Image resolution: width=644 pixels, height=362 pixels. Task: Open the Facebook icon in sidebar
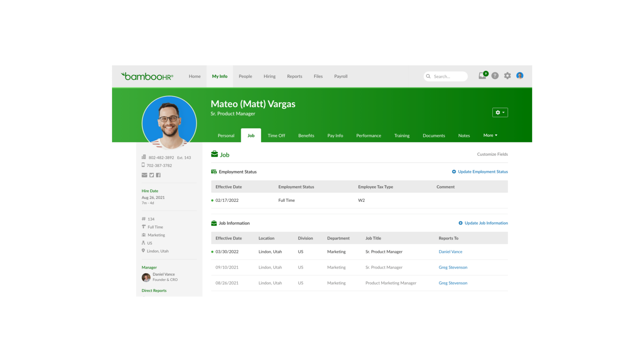click(158, 175)
